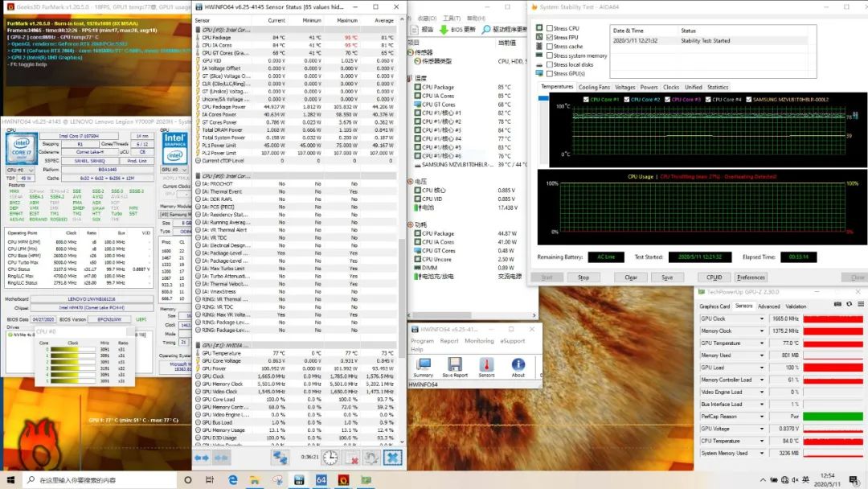
Task: Switch to the Statistics tab in AIDA64
Action: (718, 87)
